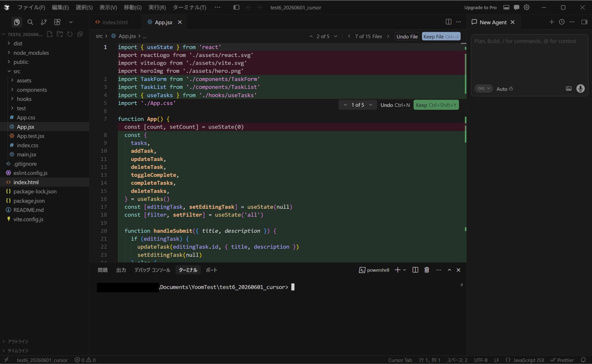Screen dimensions: 592x364
Task: Expand the node_modules folder
Action: point(45,53)
